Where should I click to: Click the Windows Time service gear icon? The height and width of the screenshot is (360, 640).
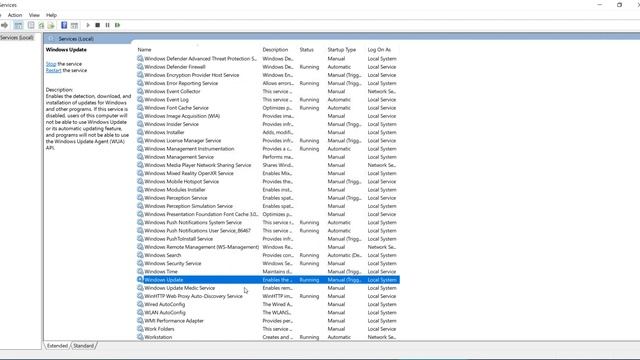(x=140, y=271)
